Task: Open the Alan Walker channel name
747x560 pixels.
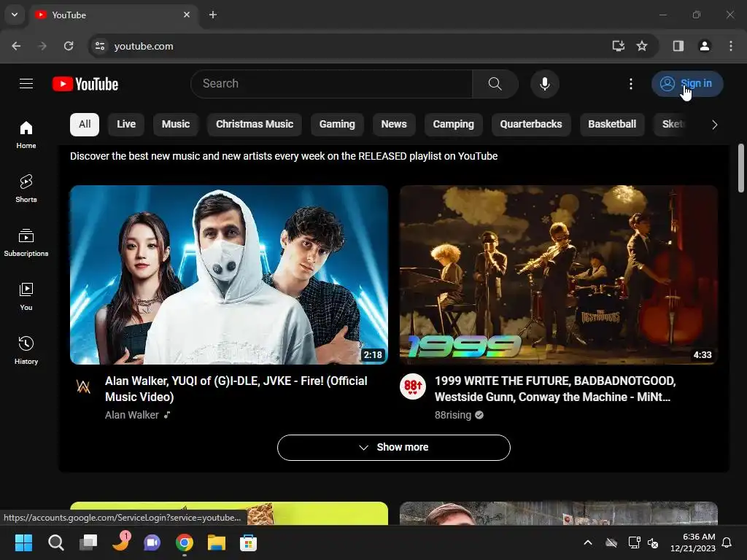Action: (132, 415)
